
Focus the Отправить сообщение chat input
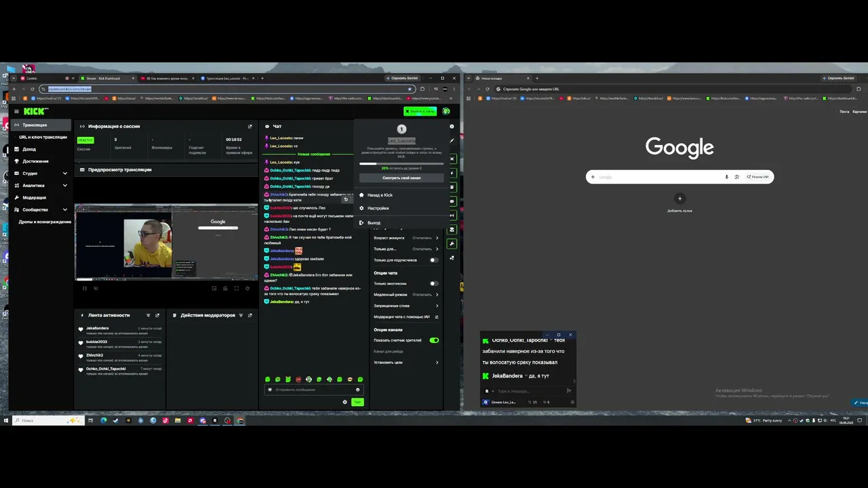click(314, 390)
